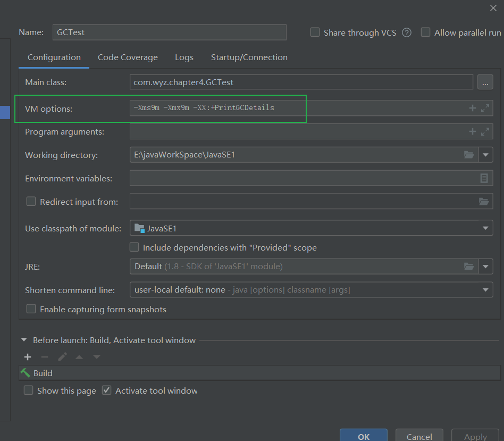
Task: Open Shorten command line dropdown
Action: pos(485,290)
